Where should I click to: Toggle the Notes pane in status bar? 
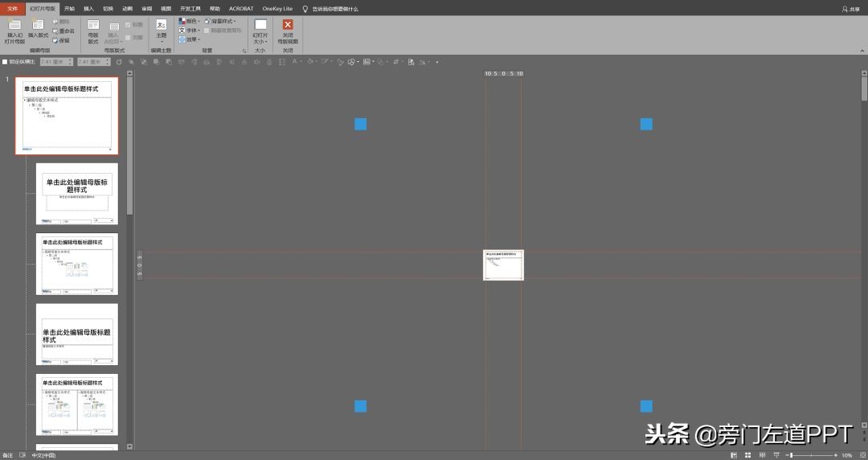point(7,455)
